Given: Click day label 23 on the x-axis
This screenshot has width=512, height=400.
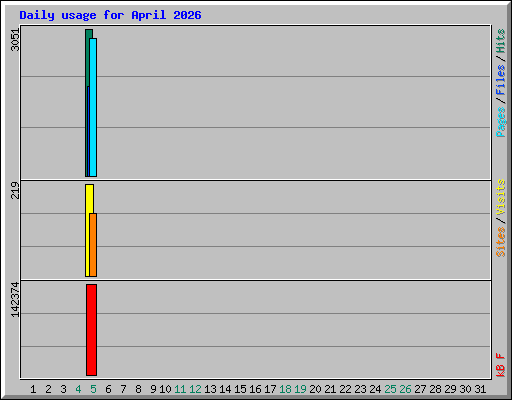Looking at the screenshot, I should (x=360, y=389).
